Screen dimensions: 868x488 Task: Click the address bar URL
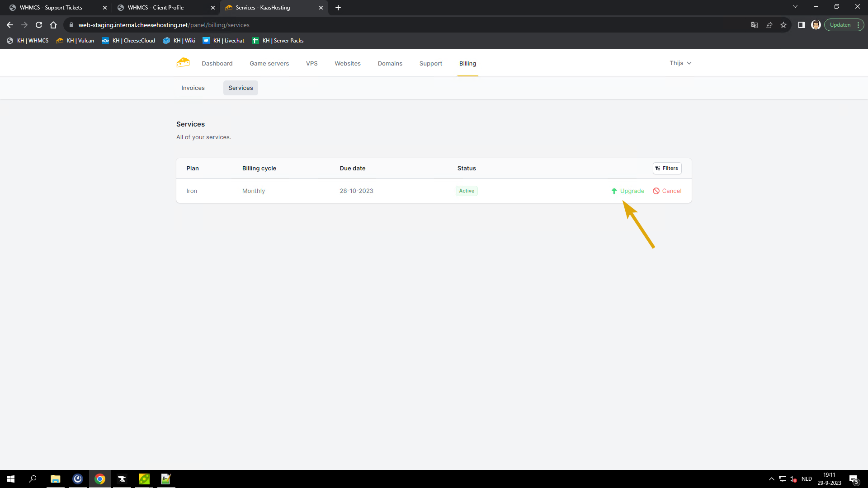click(x=164, y=25)
